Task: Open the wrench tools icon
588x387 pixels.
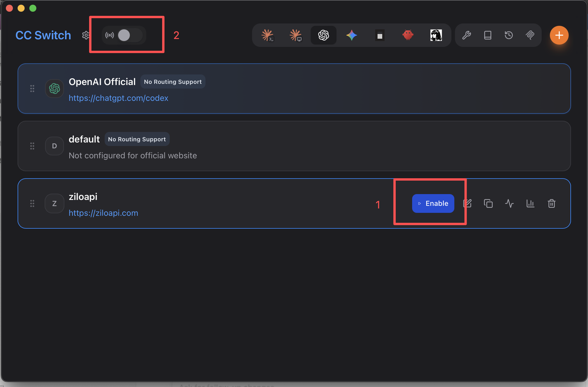Action: [x=467, y=35]
